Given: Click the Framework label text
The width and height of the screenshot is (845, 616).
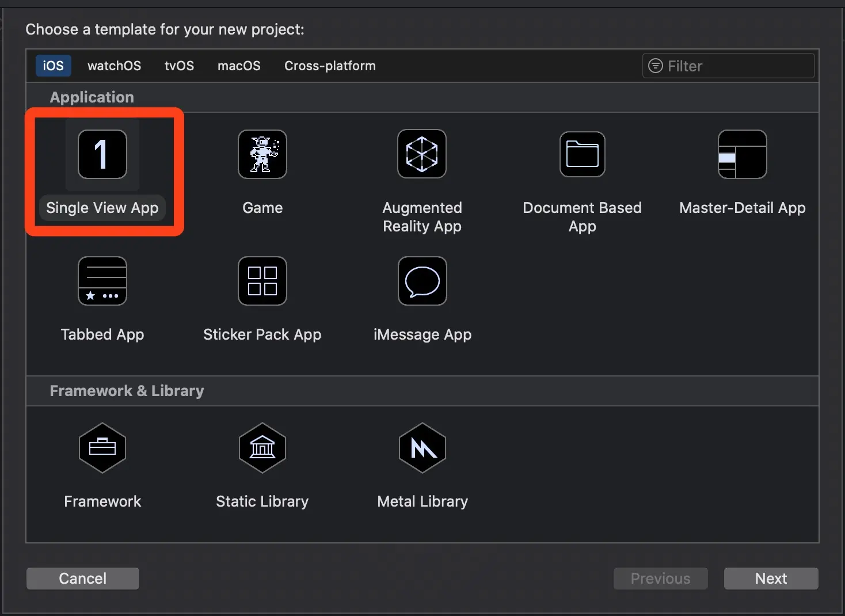Looking at the screenshot, I should point(102,501).
